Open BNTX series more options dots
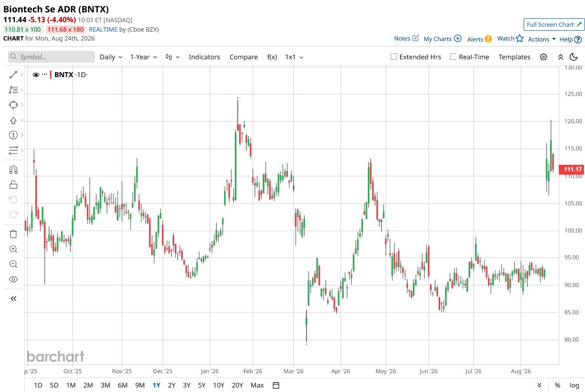585x392 pixels. tap(45, 74)
